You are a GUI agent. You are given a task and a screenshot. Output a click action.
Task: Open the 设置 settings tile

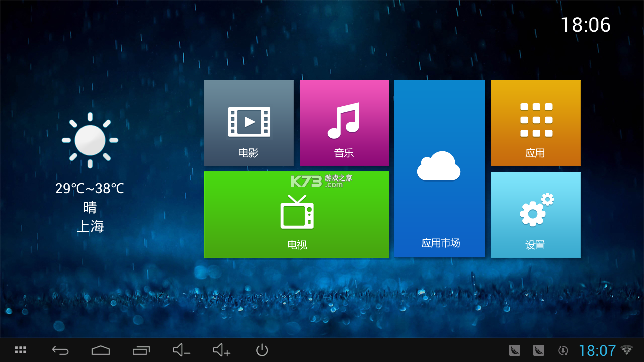tap(536, 215)
